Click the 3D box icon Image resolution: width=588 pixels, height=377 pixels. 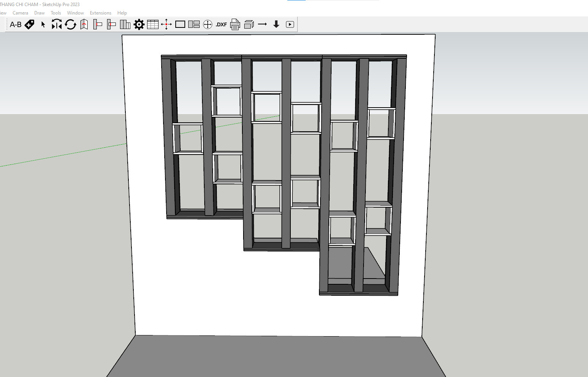coord(249,24)
